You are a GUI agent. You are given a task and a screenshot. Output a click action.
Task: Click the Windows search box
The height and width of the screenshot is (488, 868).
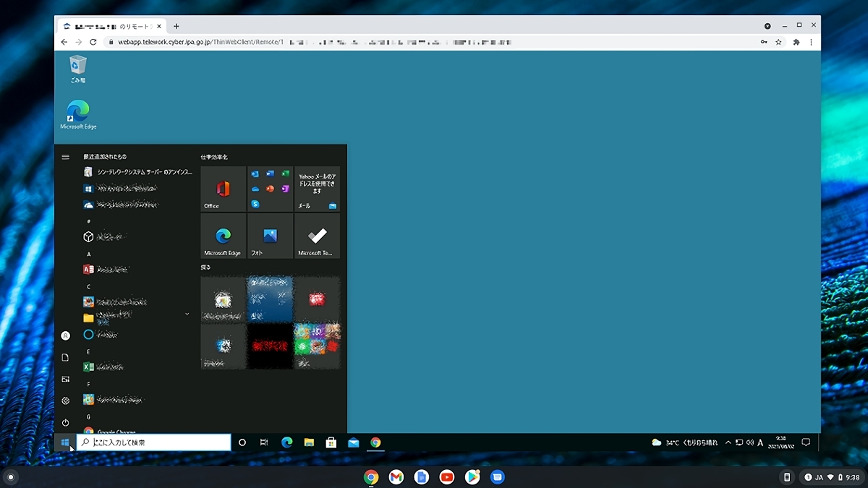click(153, 442)
